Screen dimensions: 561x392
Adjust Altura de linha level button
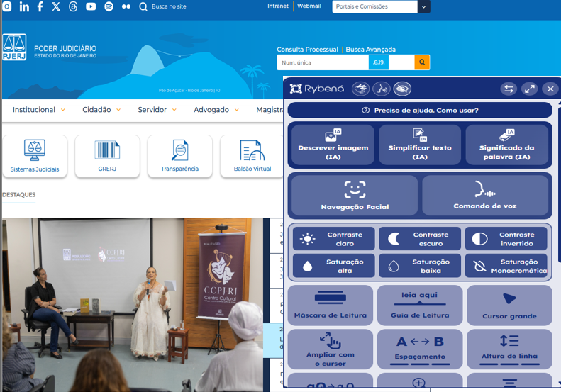[x=509, y=349]
